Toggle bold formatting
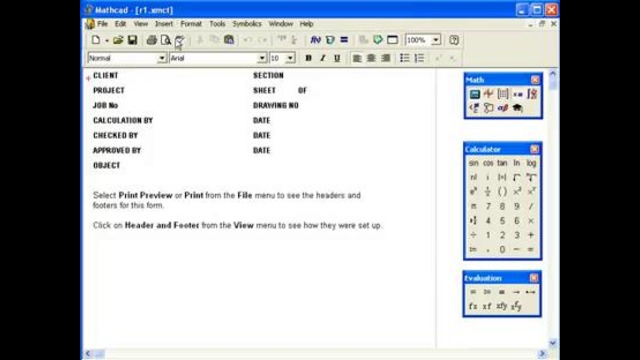640x360 pixels. pyautogui.click(x=309, y=58)
